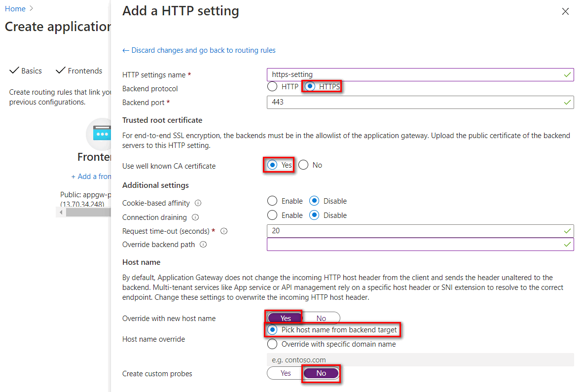Screen dimensions: 582x392
Task: Set Override with new host name to No
Action: click(321, 318)
